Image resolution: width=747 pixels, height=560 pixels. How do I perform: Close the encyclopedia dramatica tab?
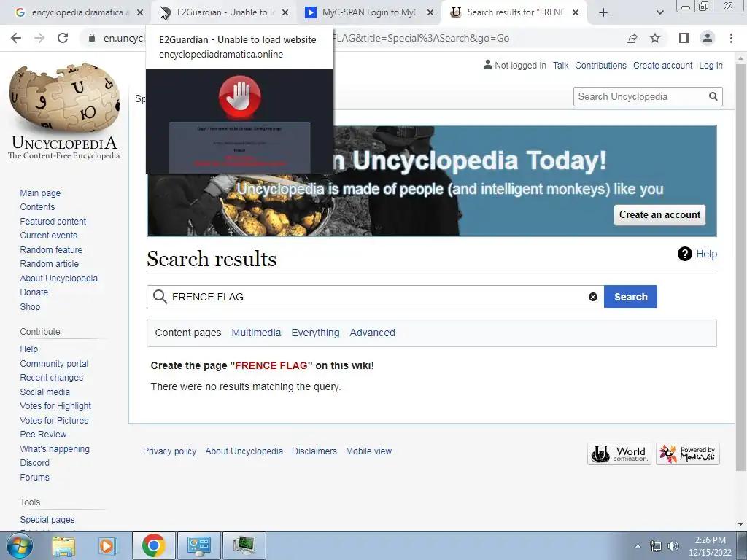[140, 12]
